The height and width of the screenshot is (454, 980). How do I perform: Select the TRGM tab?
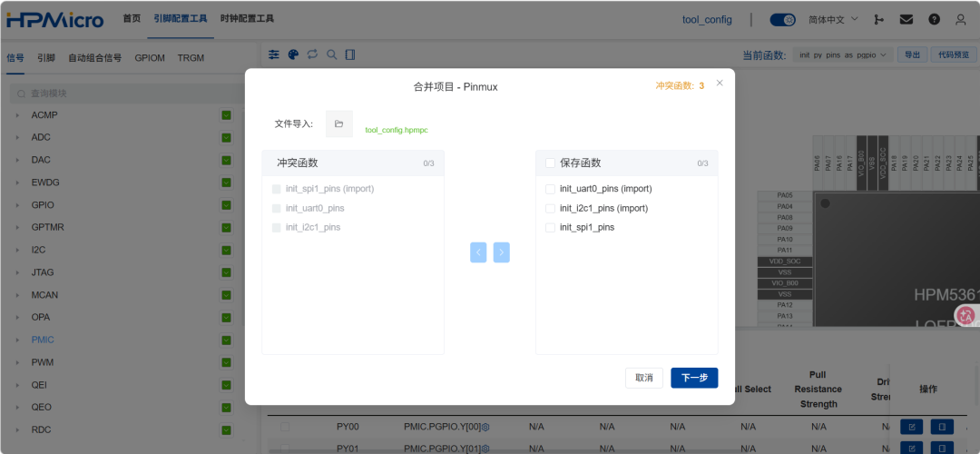tap(191, 58)
